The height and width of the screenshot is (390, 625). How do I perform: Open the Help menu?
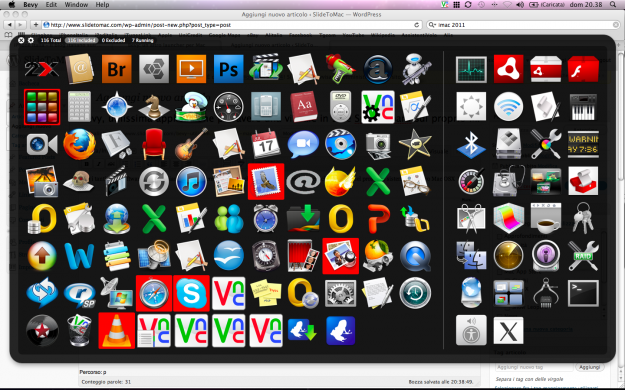point(102,5)
